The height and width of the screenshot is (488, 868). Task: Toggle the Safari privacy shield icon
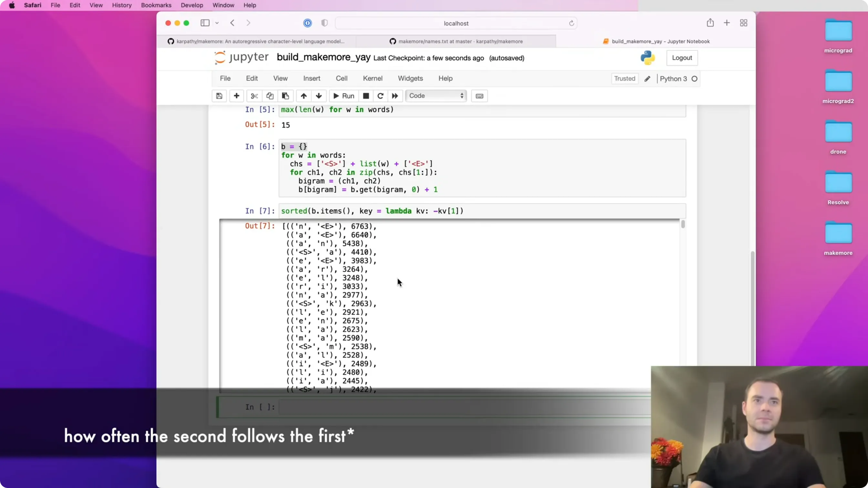[325, 23]
